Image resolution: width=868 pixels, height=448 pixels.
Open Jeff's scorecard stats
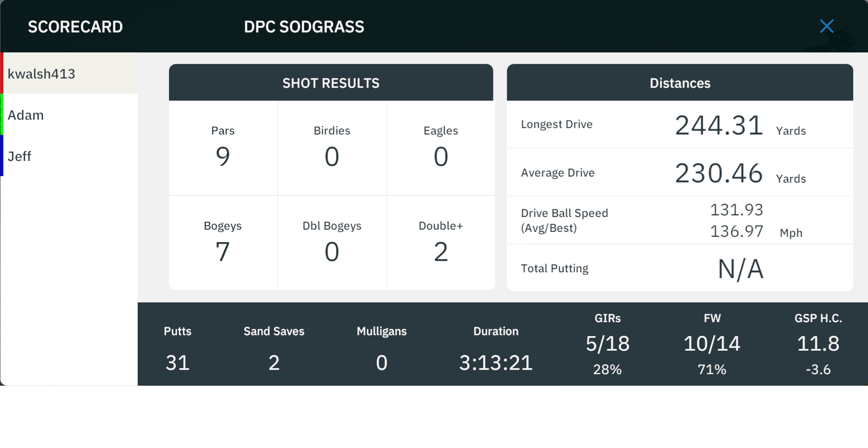tap(69, 156)
